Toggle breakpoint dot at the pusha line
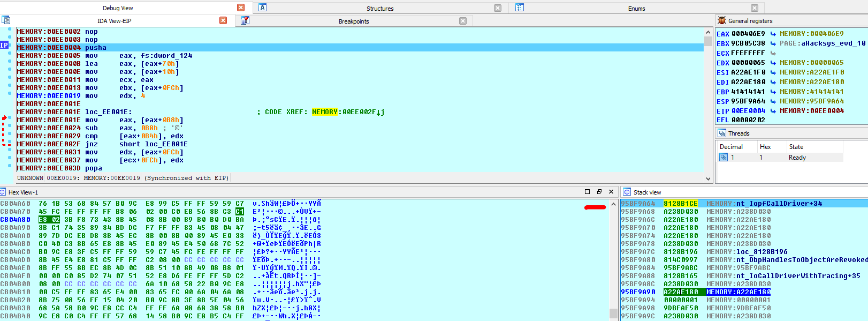 (10, 48)
